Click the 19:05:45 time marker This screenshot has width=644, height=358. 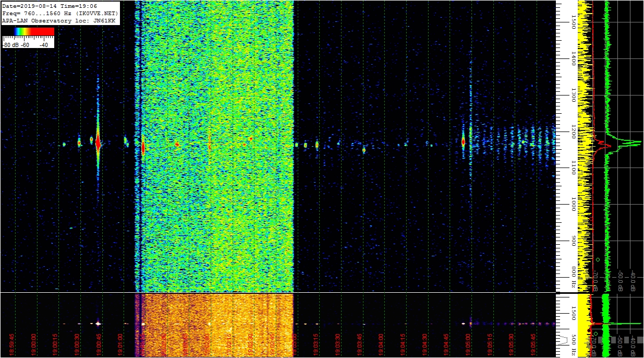[x=534, y=344]
